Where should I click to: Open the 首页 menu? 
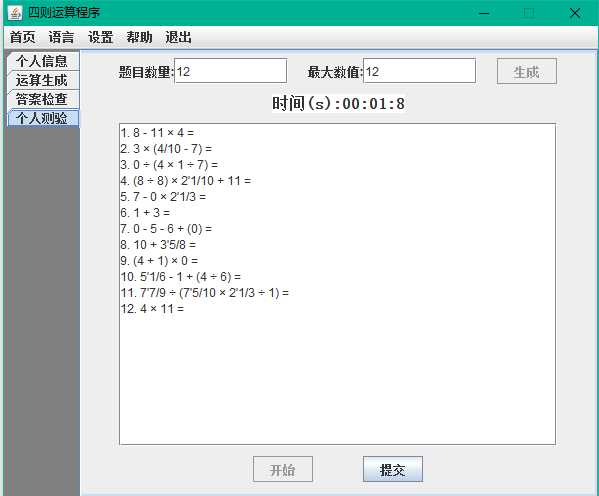(22, 37)
